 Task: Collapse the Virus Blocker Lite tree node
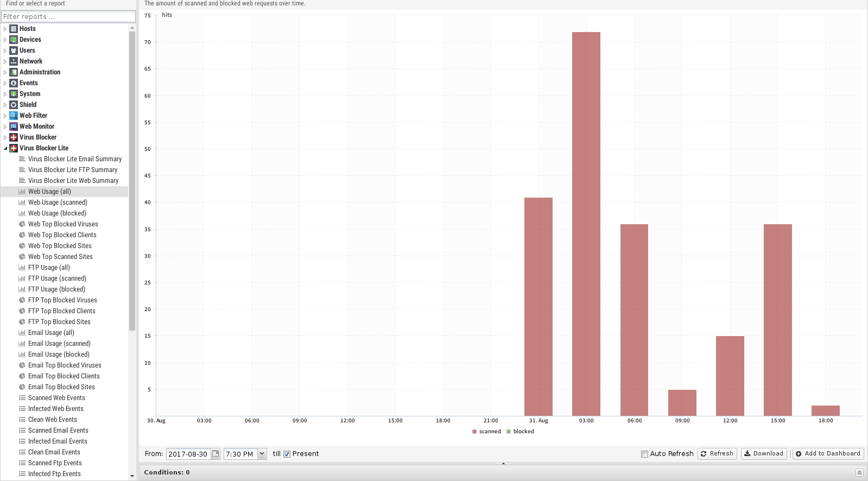[x=5, y=148]
